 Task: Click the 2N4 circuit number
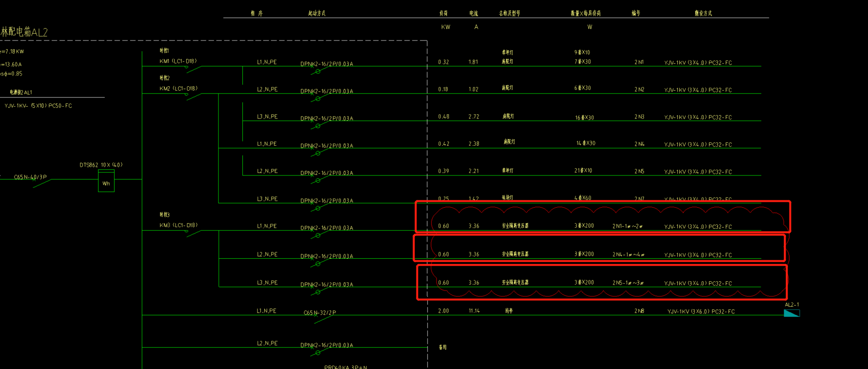coord(639,144)
